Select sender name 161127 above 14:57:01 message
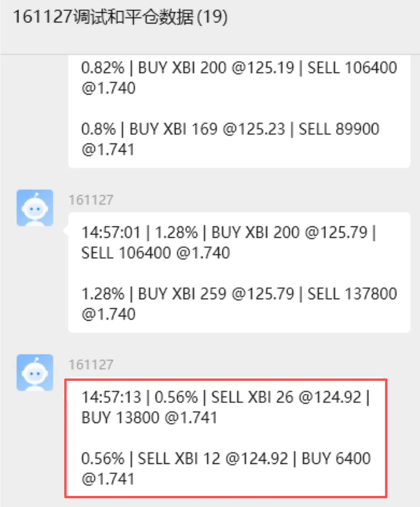Screen dimensions: 420x507 coord(91,200)
